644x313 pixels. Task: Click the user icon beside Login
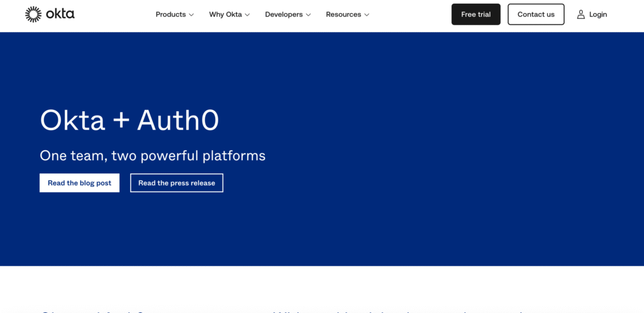580,14
